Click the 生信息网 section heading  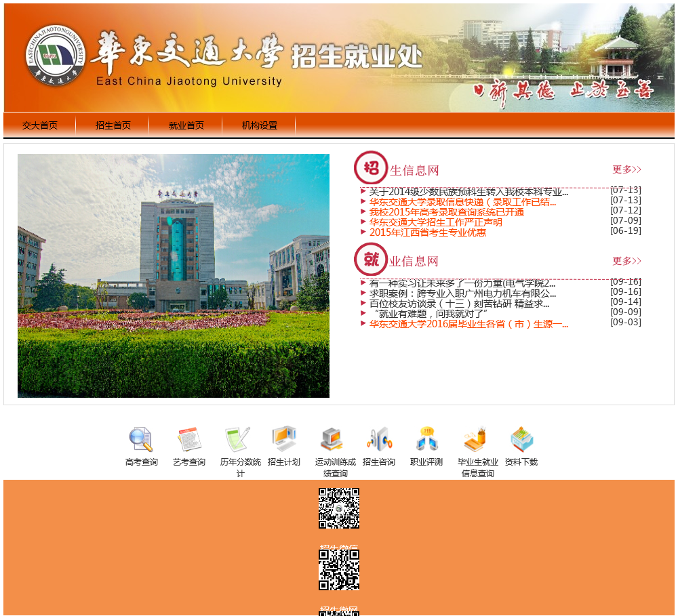point(414,170)
